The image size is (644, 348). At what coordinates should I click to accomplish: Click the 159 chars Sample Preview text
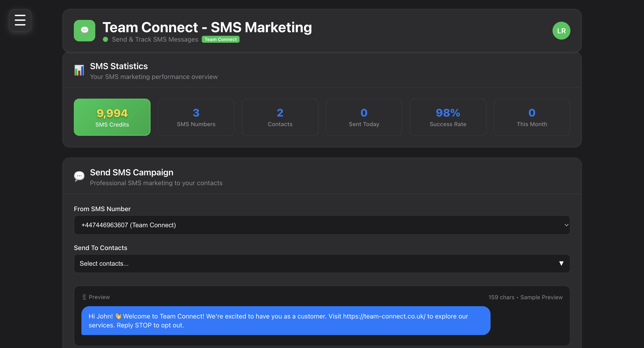pos(525,297)
